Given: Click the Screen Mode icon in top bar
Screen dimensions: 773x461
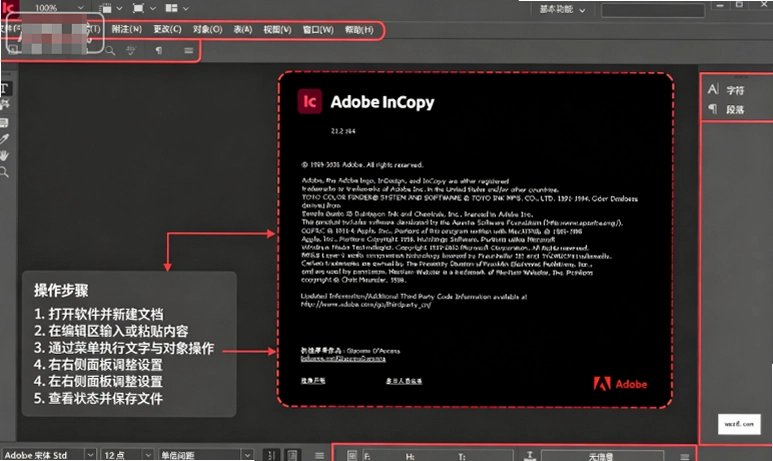Looking at the screenshot, I should (139, 8).
